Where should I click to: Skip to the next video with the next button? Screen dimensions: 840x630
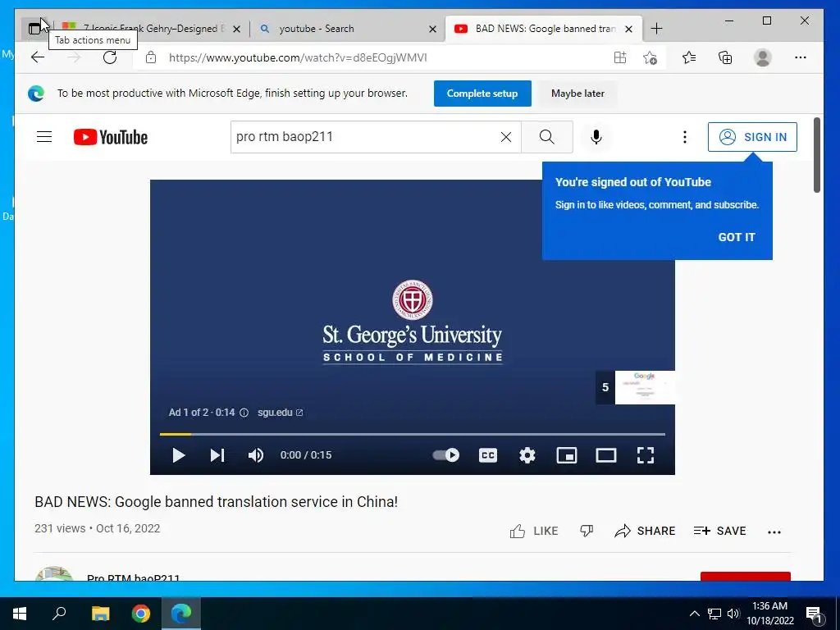point(217,455)
